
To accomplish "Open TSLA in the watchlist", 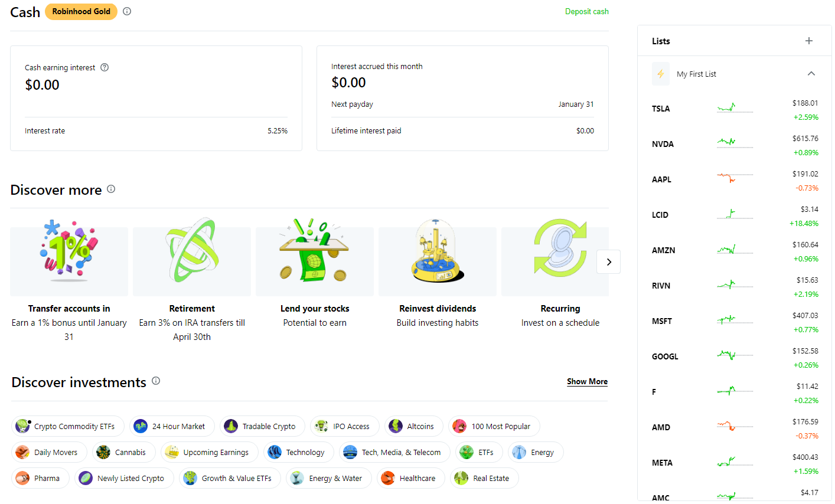I will coord(735,109).
